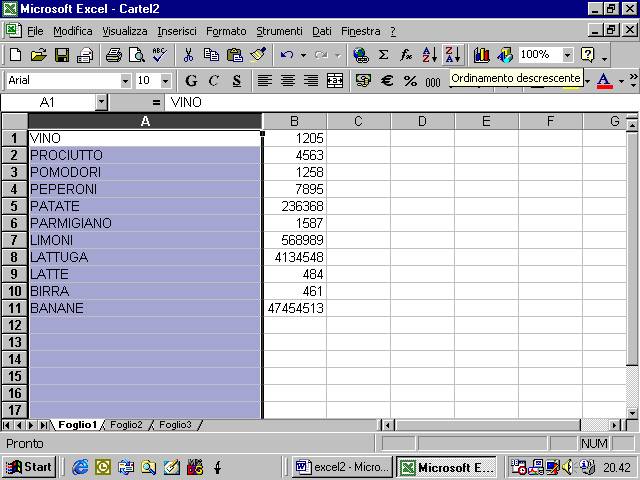Print the sheet with printer icon
This screenshot has width=640, height=480.
(113, 55)
